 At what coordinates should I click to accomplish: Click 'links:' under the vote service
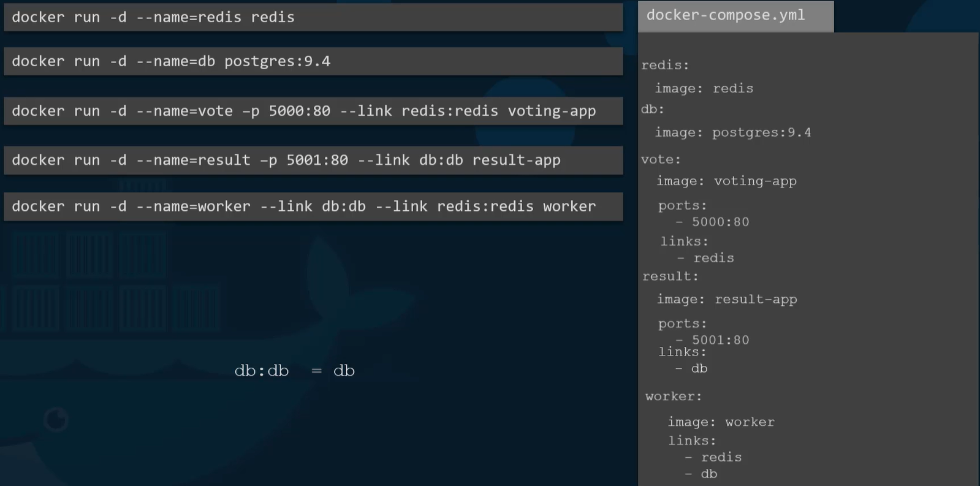(685, 241)
